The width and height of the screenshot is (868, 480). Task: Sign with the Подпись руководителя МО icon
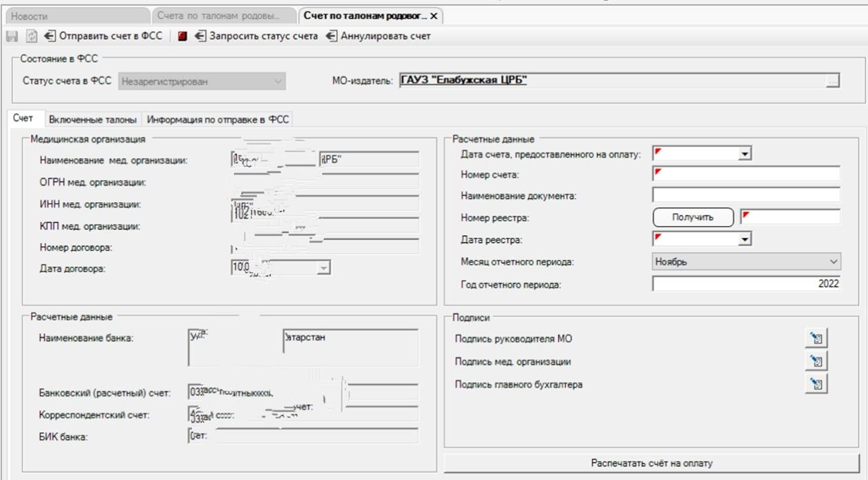tap(816, 338)
